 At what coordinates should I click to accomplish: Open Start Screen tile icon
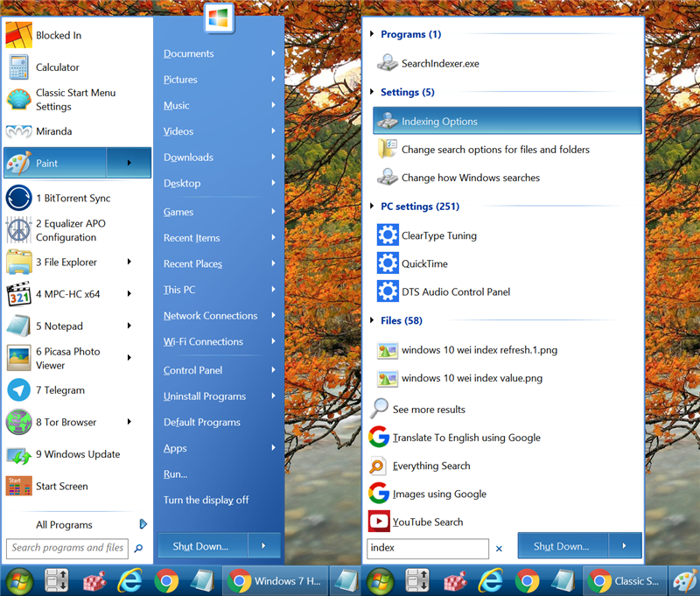tap(18, 487)
